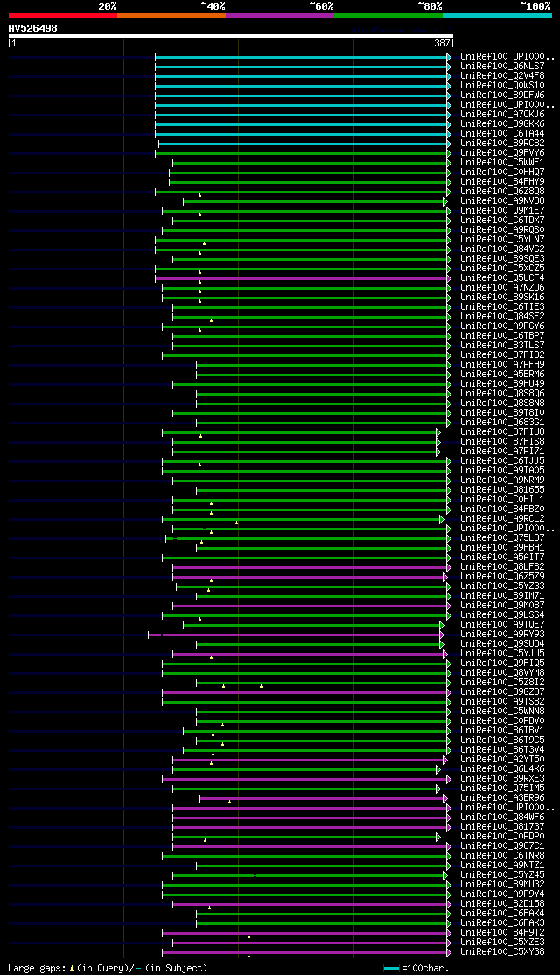
Task: Select the UniRef100_Q84SF2 label
Action: [x=503, y=317]
